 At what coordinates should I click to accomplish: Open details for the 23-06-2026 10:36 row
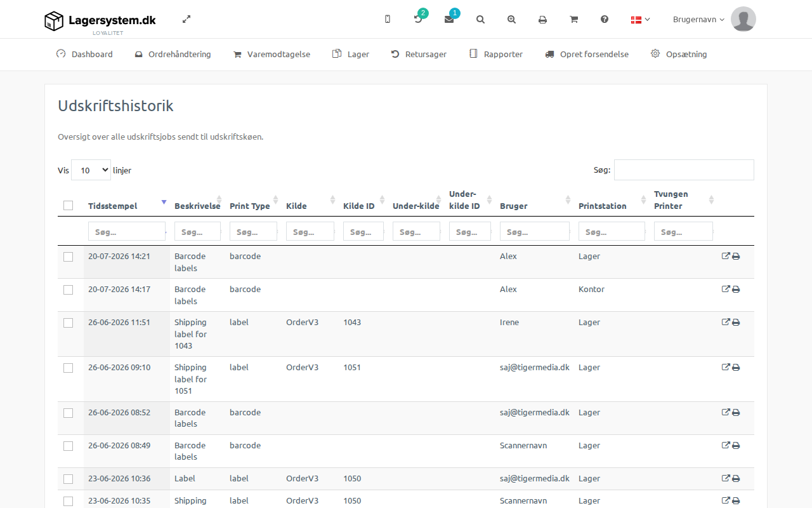point(726,479)
